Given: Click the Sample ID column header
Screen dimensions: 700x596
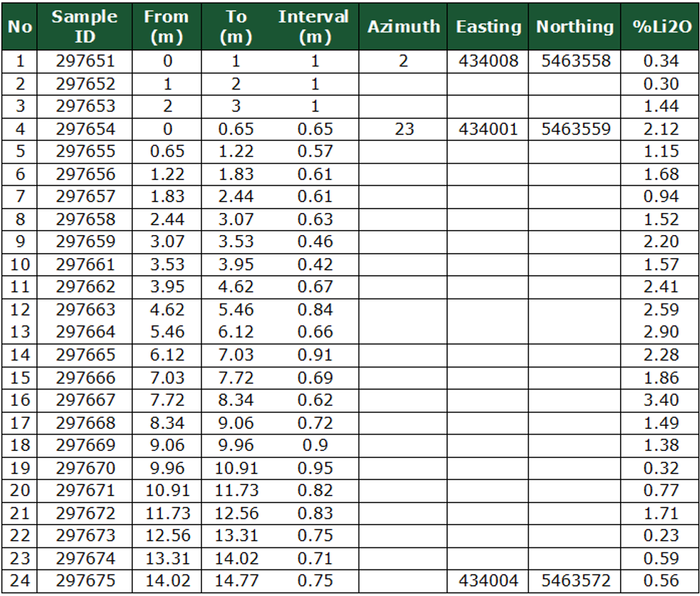Looking at the screenshot, I should pyautogui.click(x=85, y=26).
